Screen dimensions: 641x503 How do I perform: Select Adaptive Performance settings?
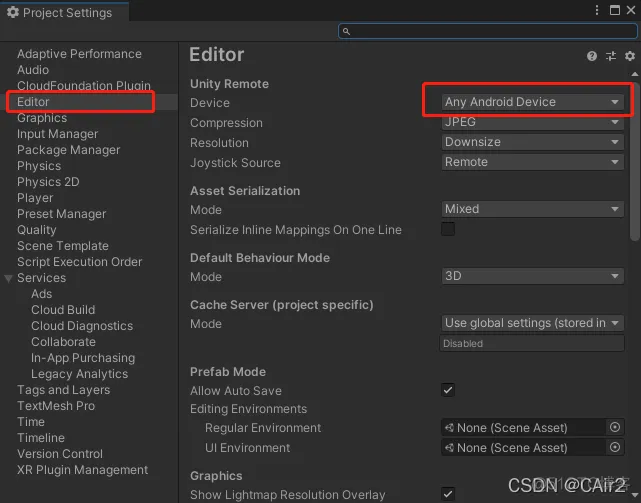click(x=79, y=54)
